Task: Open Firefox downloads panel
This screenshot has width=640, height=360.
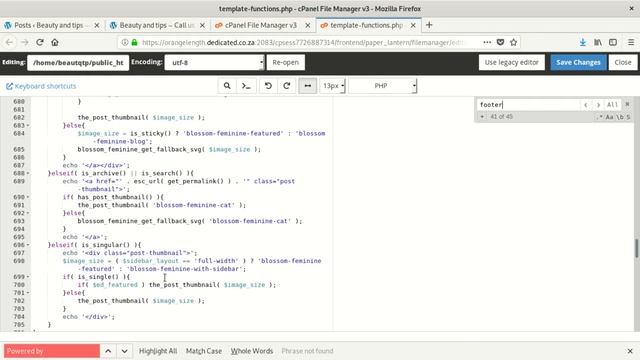Action: coord(583,42)
